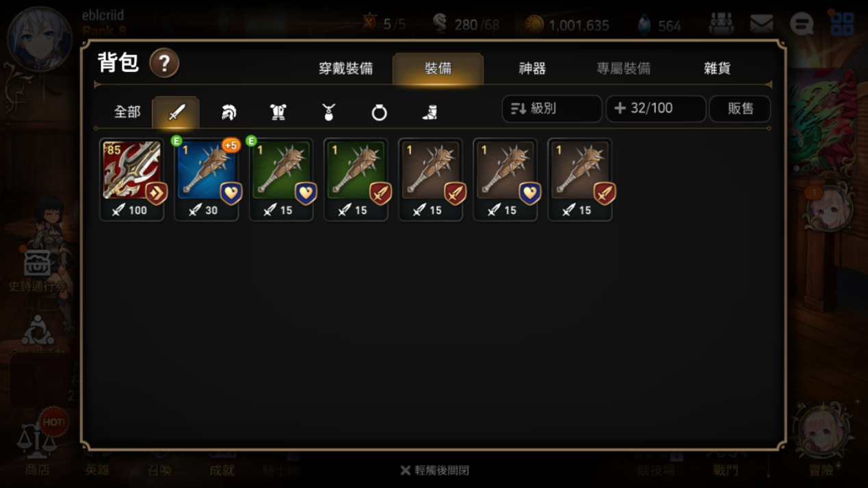Filter by body armor icon

278,112
